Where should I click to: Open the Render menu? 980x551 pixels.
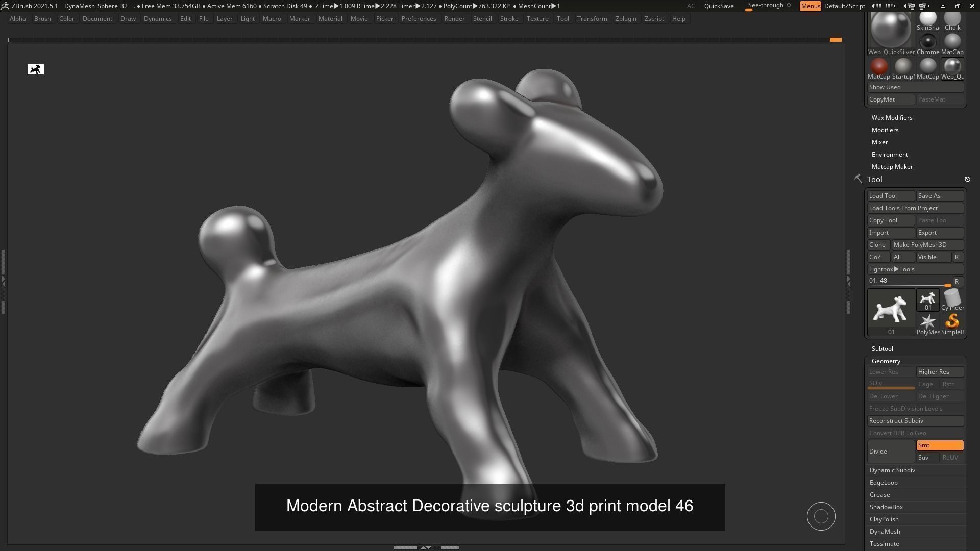454,19
